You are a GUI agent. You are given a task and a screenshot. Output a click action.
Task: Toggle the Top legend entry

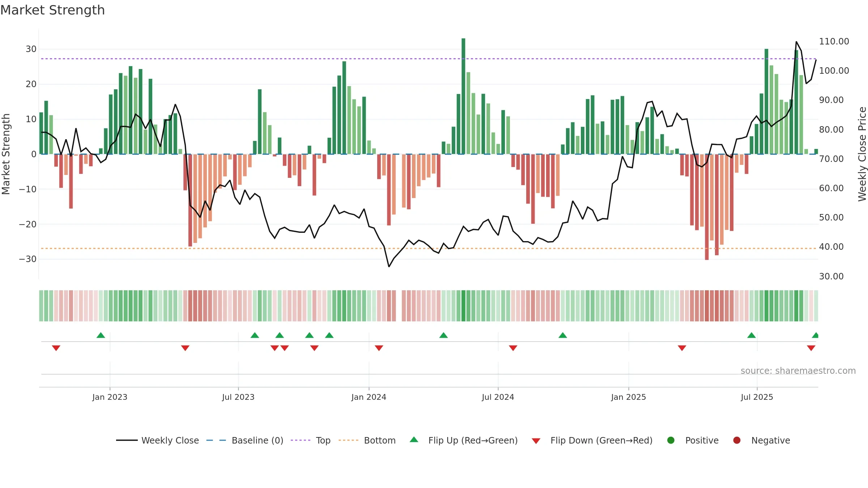click(x=311, y=440)
